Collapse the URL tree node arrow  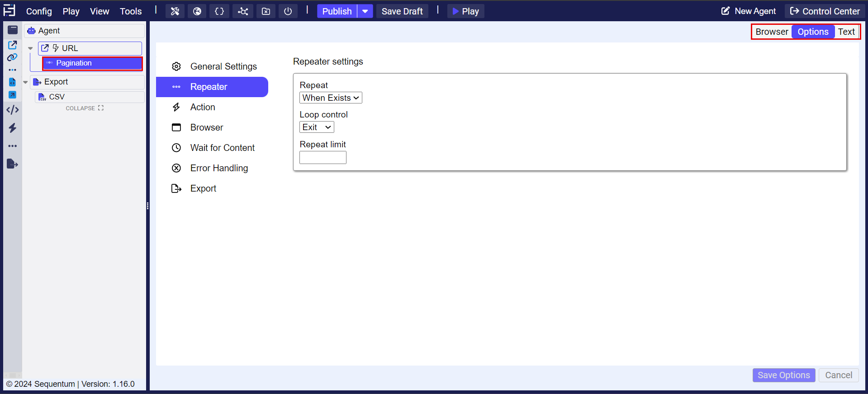point(30,48)
